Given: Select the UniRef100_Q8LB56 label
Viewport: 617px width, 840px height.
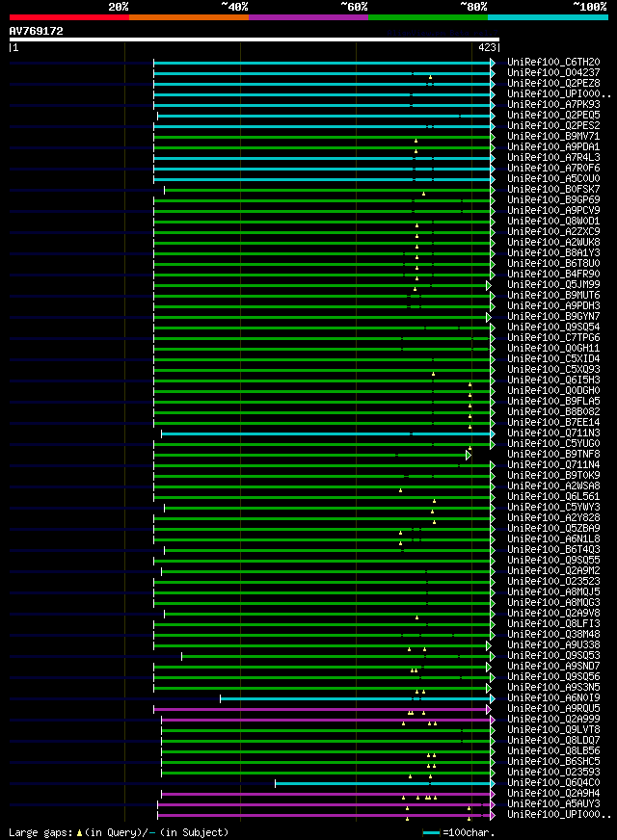Looking at the screenshot, I should pyautogui.click(x=553, y=751).
